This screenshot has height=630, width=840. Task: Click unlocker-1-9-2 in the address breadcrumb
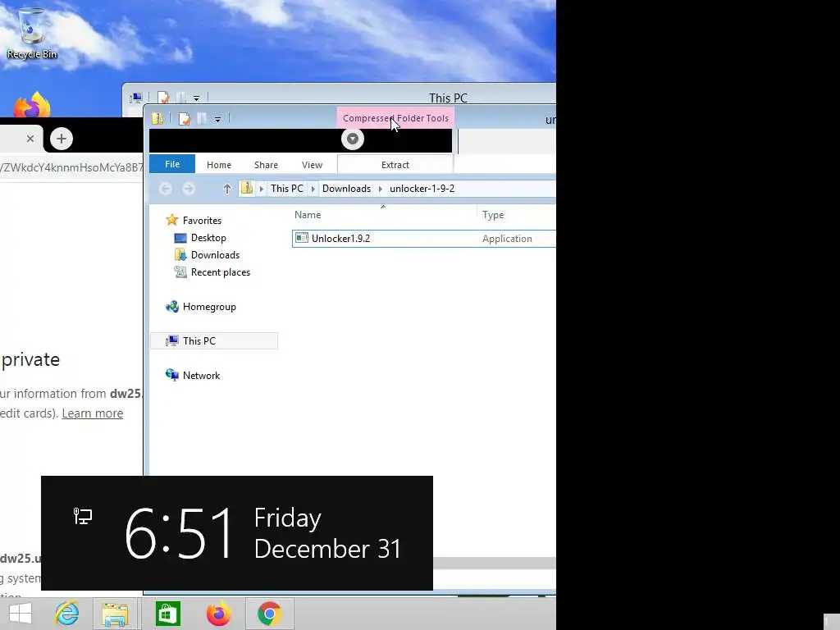tap(422, 189)
